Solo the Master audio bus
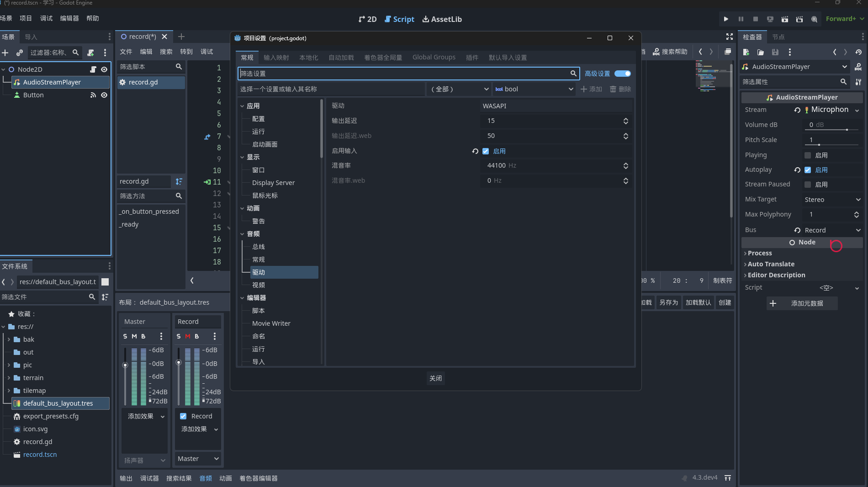The width and height of the screenshot is (868, 487). tap(125, 336)
